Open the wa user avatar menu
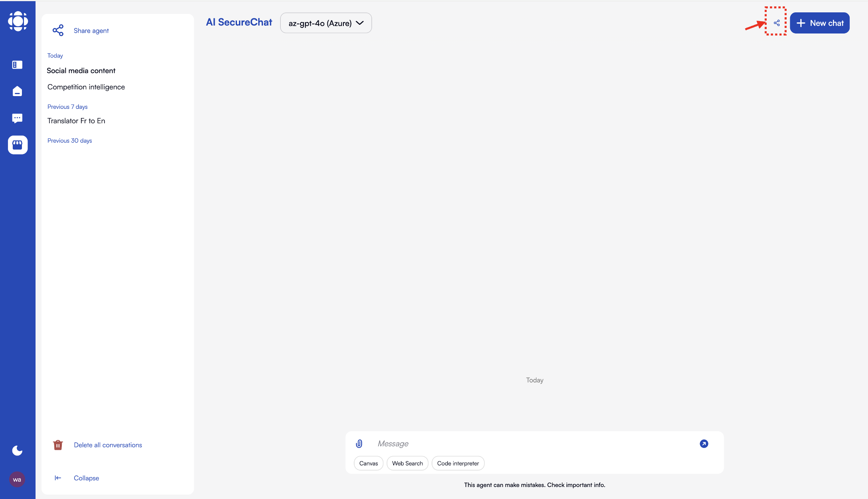 click(x=17, y=479)
